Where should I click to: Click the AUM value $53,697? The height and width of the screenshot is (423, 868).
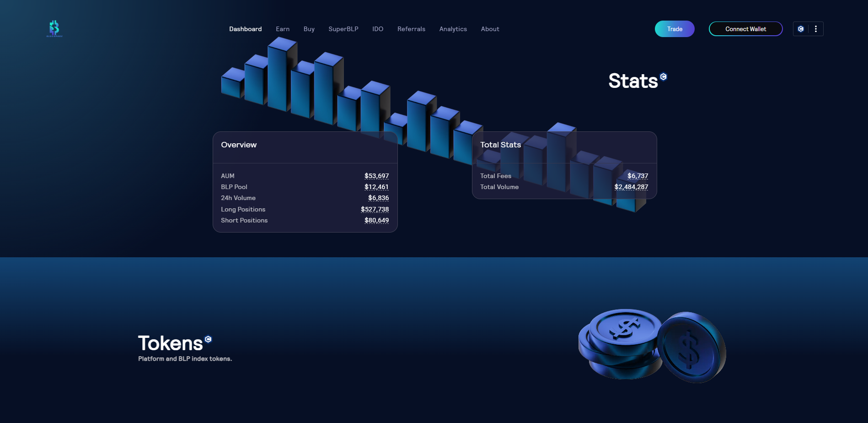(x=376, y=176)
